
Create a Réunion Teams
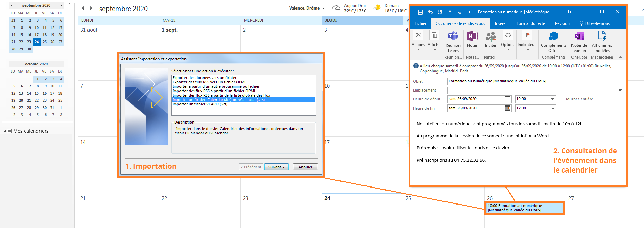[x=453, y=42]
